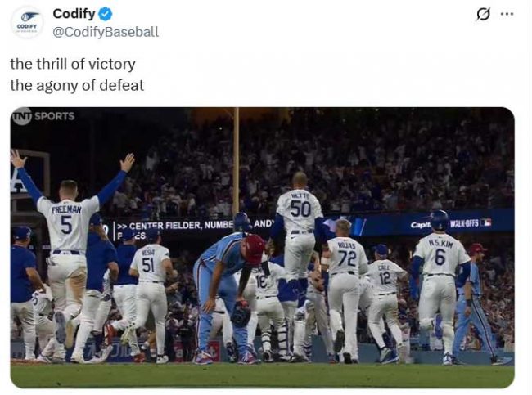
Task: Click the tweet text 'the thrill of victory'
Action: 73,64
